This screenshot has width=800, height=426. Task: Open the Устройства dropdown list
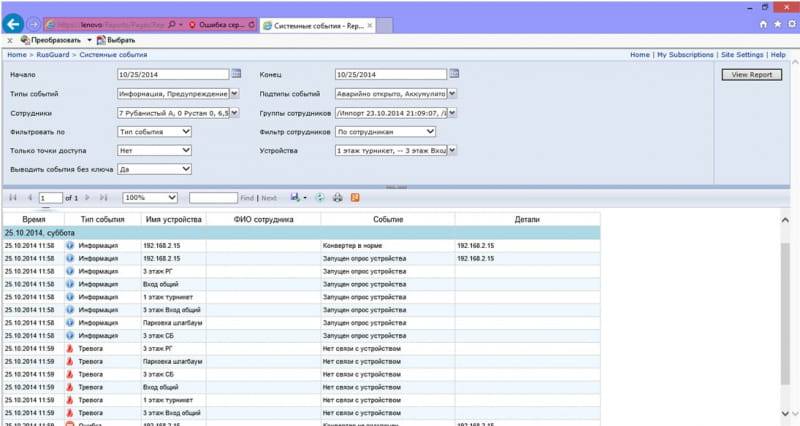[452, 150]
